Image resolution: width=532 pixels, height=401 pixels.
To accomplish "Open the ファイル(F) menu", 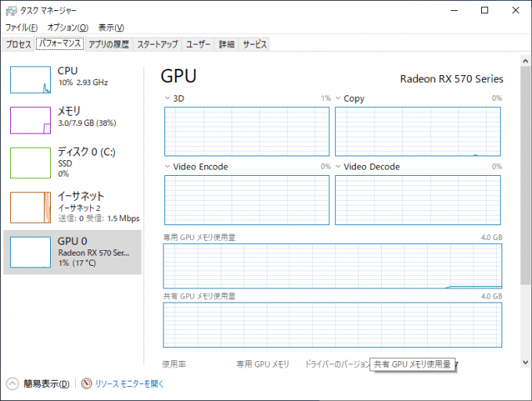I will click(21, 27).
